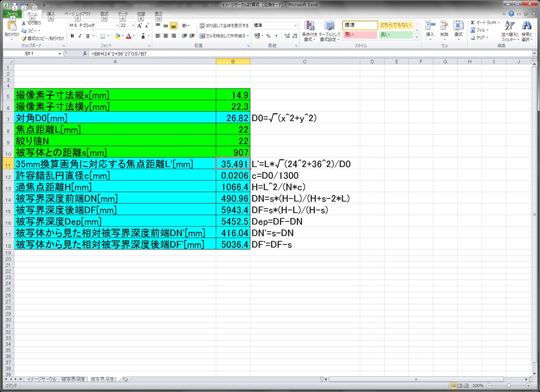
Task: Click the Excel Help question mark icon
Action: point(512,14)
